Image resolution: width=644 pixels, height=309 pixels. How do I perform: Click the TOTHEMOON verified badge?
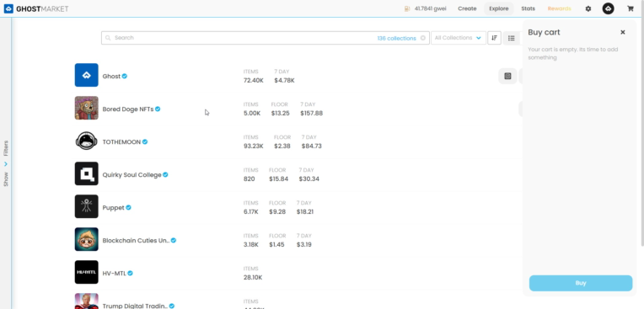tap(145, 141)
